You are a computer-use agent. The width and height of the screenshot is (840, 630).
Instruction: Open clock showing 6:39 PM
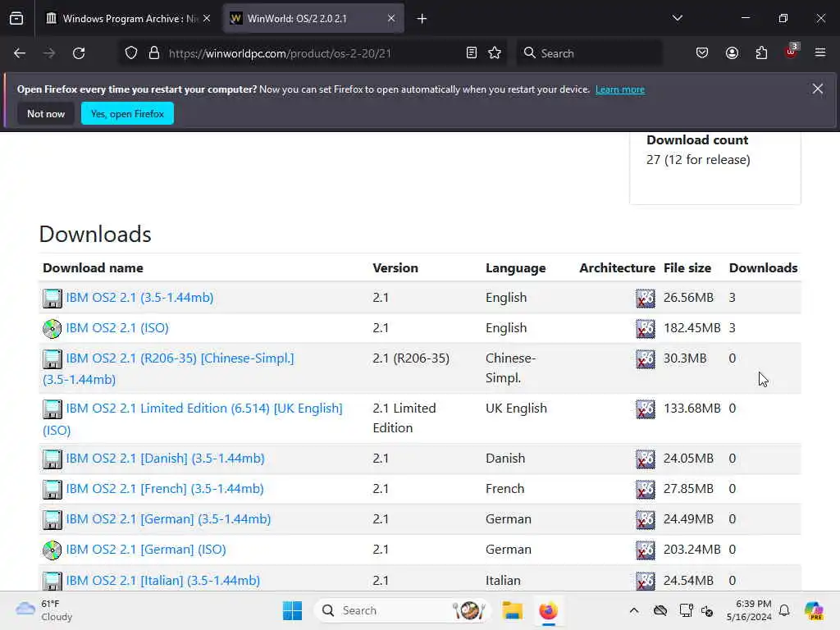pyautogui.click(x=749, y=610)
